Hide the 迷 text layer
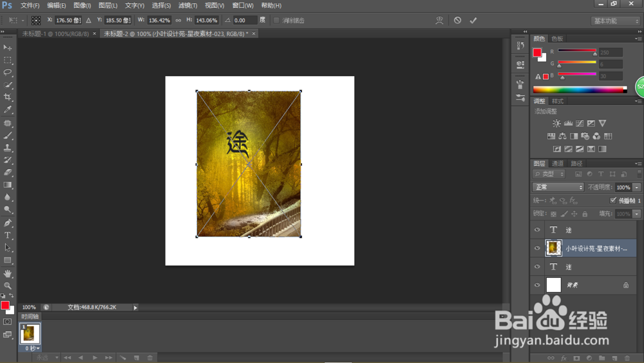Screen dimensions: 644x363 [x=537, y=266]
